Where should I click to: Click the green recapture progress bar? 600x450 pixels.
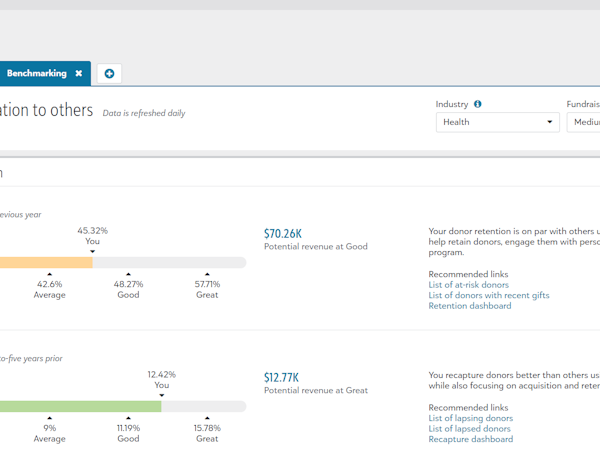pos(80,407)
